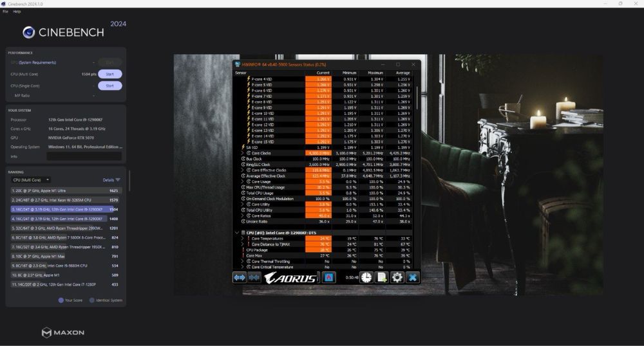Click the lightning icon of P-core 4 VID
Viewport: 644px width, 346px height.
pyautogui.click(x=249, y=78)
